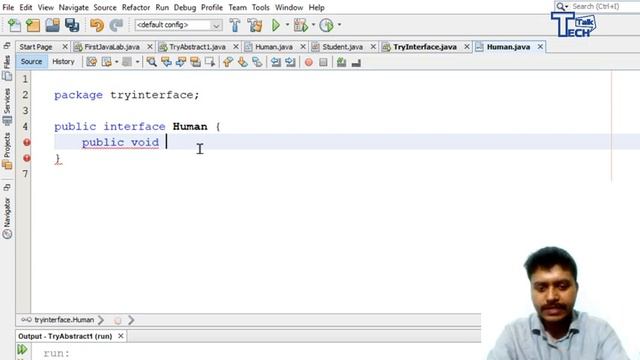Click the Uncomment icon in editor toolbar
This screenshot has height=360, width=640.
pos(356,62)
